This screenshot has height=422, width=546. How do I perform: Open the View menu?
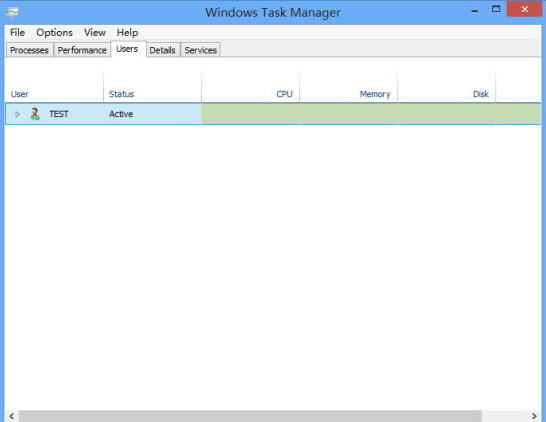(x=95, y=32)
